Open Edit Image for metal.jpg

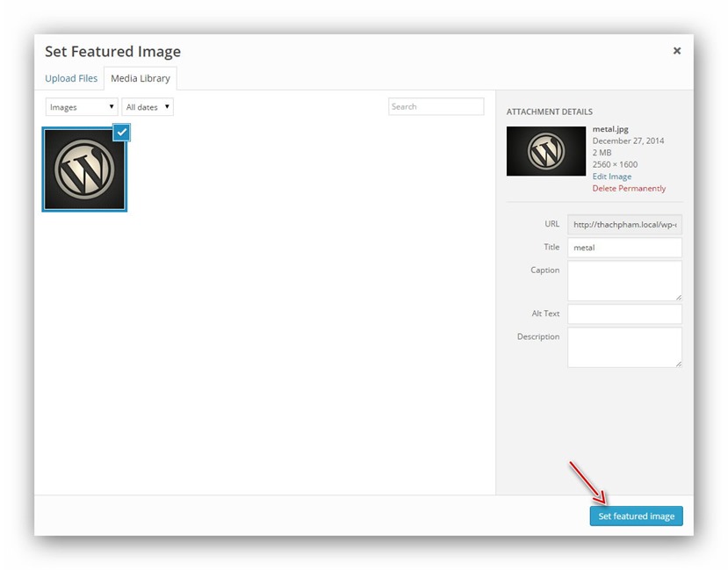611,176
